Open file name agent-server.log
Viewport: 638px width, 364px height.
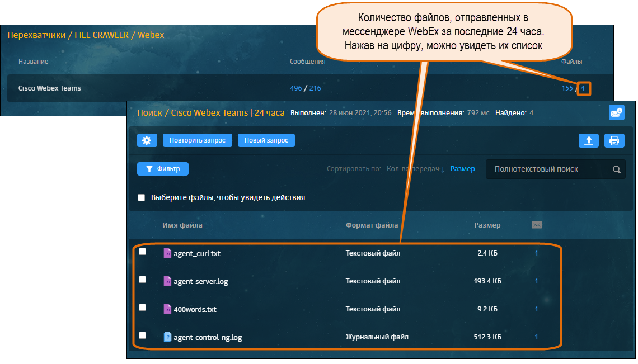200,281
